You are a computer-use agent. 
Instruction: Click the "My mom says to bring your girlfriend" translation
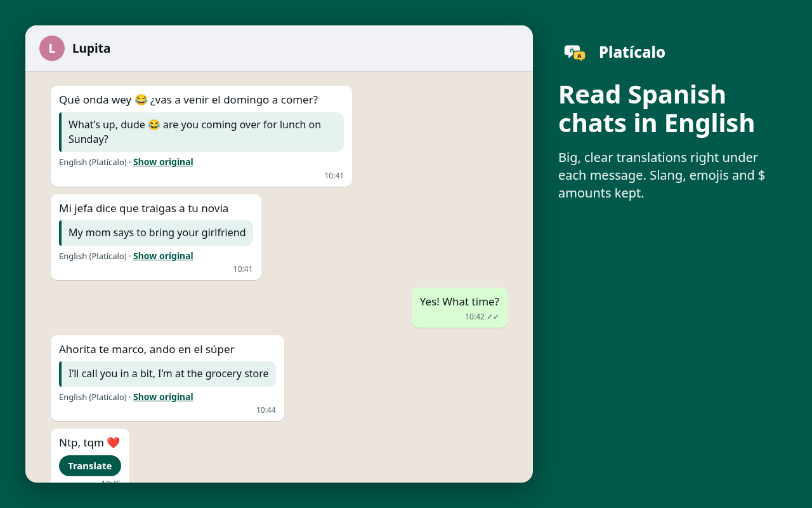[x=156, y=233]
